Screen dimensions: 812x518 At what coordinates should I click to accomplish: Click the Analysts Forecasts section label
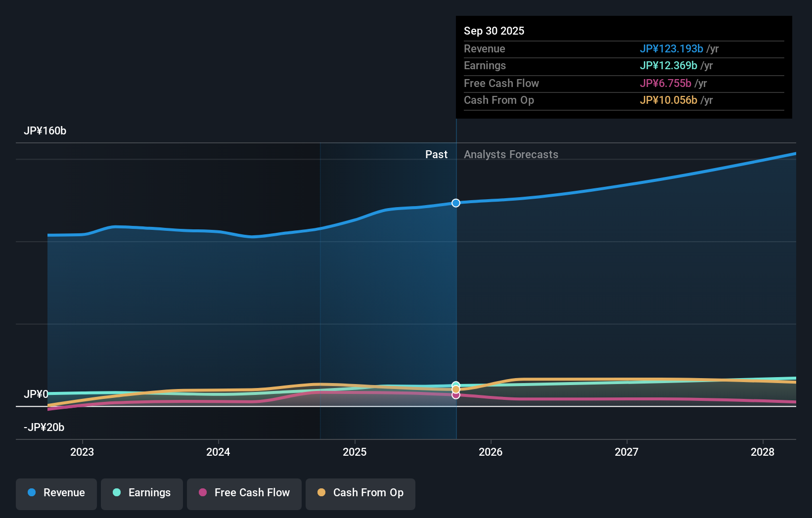pyautogui.click(x=511, y=154)
